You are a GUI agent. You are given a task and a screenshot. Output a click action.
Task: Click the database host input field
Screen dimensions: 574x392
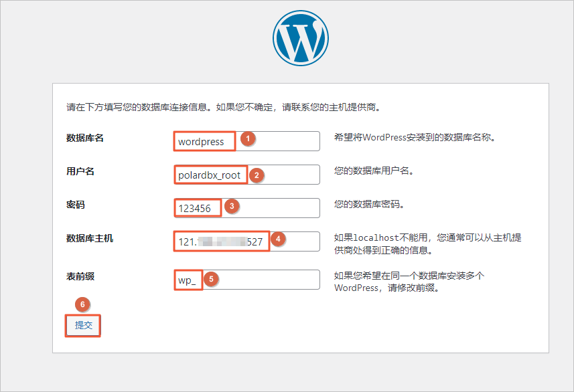[x=246, y=241]
